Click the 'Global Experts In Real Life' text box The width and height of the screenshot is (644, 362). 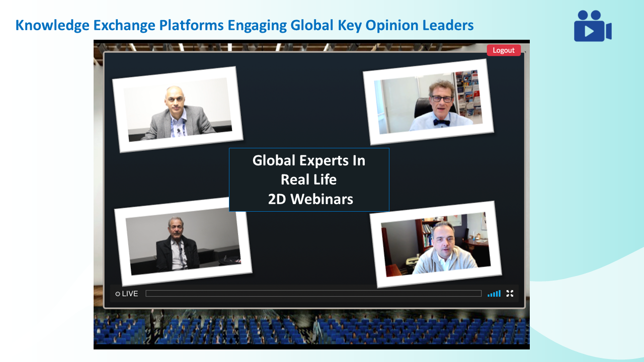click(309, 179)
